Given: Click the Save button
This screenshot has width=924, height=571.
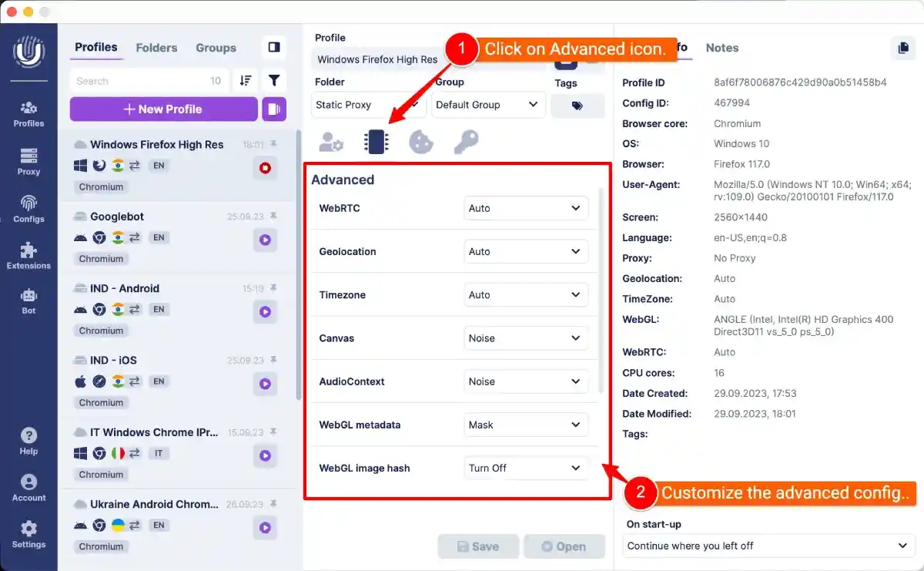Looking at the screenshot, I should (x=478, y=546).
